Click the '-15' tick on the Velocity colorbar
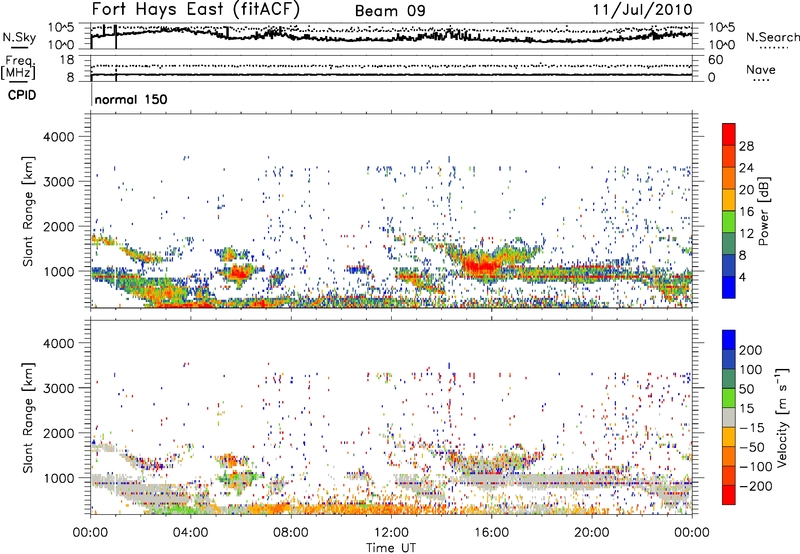The height and width of the screenshot is (554, 800). pyautogui.click(x=752, y=428)
